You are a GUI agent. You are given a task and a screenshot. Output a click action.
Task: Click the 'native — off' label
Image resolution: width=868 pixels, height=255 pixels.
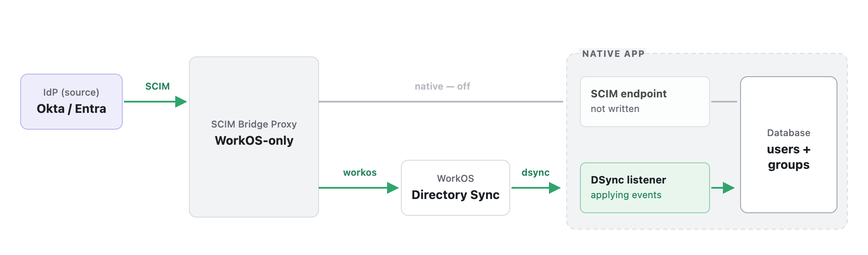pos(442,86)
